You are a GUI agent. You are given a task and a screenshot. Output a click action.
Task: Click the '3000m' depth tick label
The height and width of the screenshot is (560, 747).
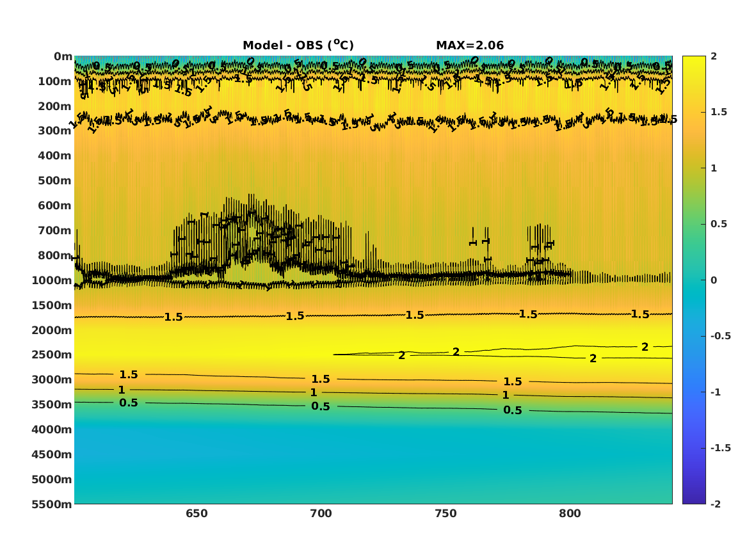click(x=52, y=380)
